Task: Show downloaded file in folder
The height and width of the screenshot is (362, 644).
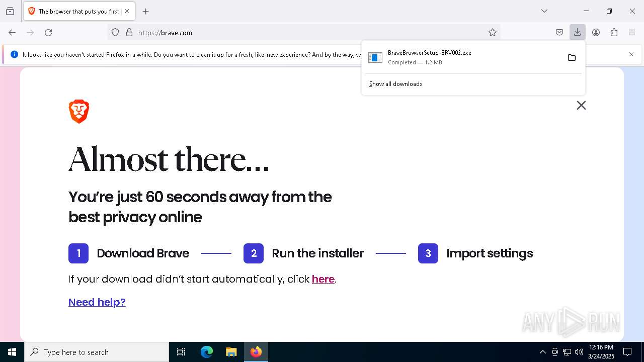Action: click(x=572, y=58)
